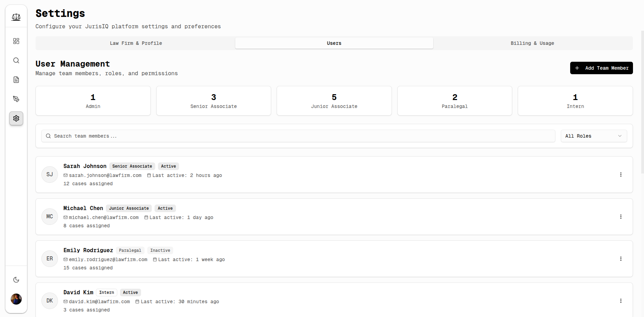
Task: Open the dashboard grid icon in sidebar
Action: tap(16, 41)
